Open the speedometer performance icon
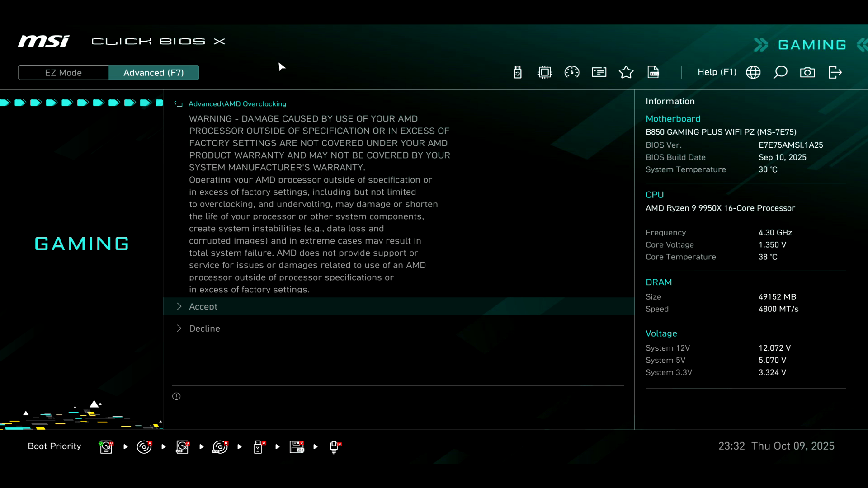 click(572, 72)
